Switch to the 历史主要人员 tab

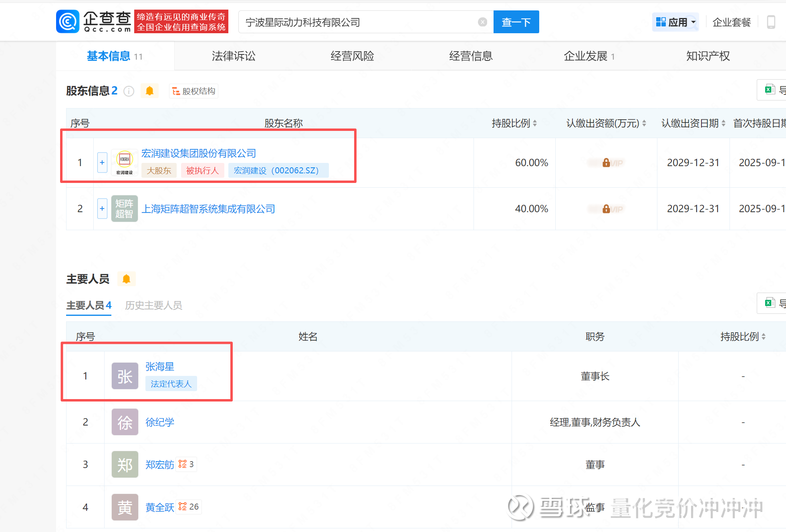153,305
